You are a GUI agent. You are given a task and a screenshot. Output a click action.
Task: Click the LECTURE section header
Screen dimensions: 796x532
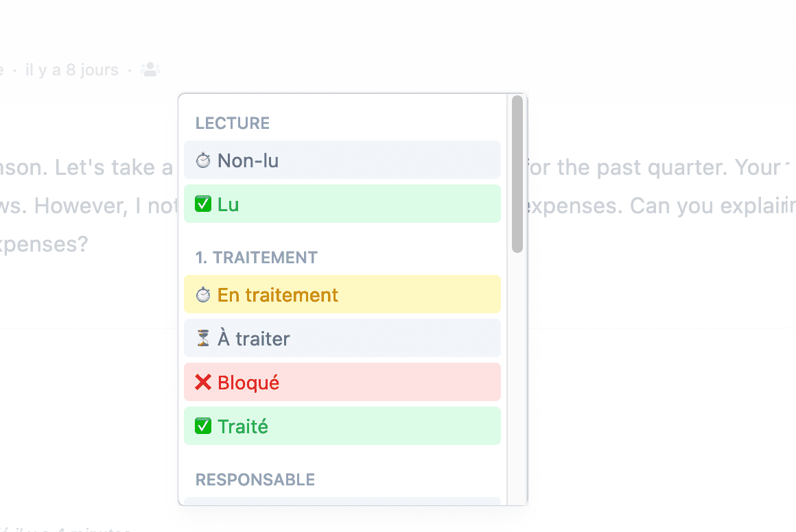tap(233, 123)
